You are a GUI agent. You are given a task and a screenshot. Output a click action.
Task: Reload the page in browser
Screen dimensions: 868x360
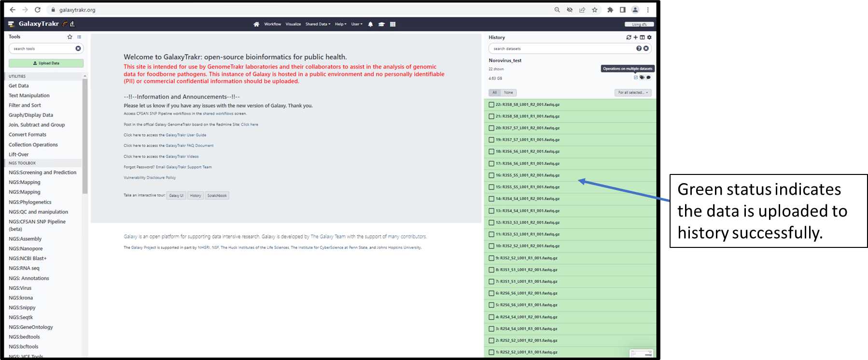[x=38, y=10]
